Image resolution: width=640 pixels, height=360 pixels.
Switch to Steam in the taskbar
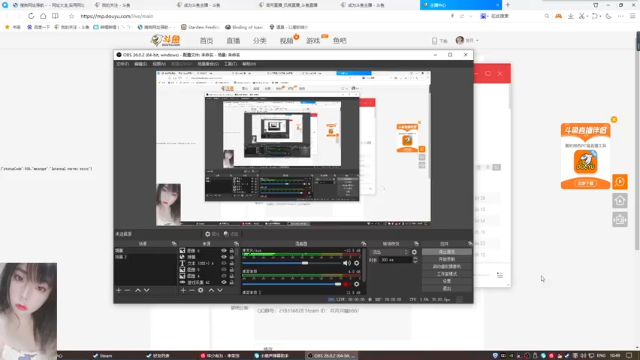pyautogui.click(x=103, y=356)
